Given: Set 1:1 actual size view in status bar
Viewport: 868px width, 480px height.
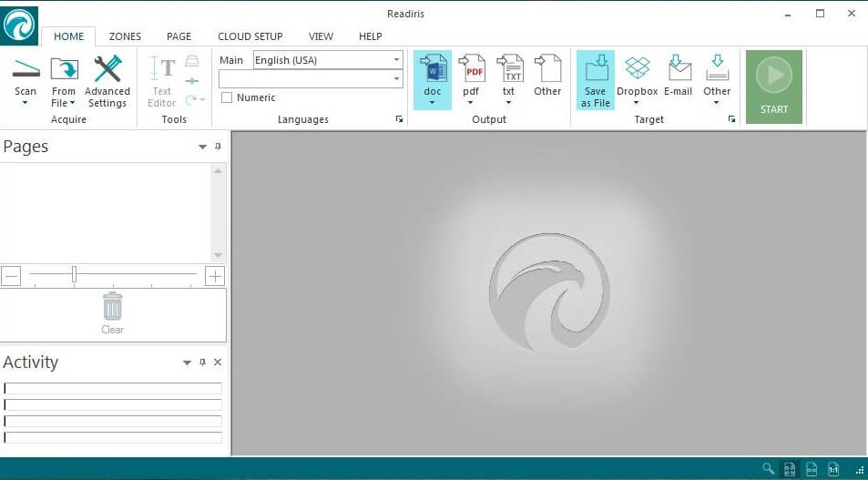Looking at the screenshot, I should 833,469.
